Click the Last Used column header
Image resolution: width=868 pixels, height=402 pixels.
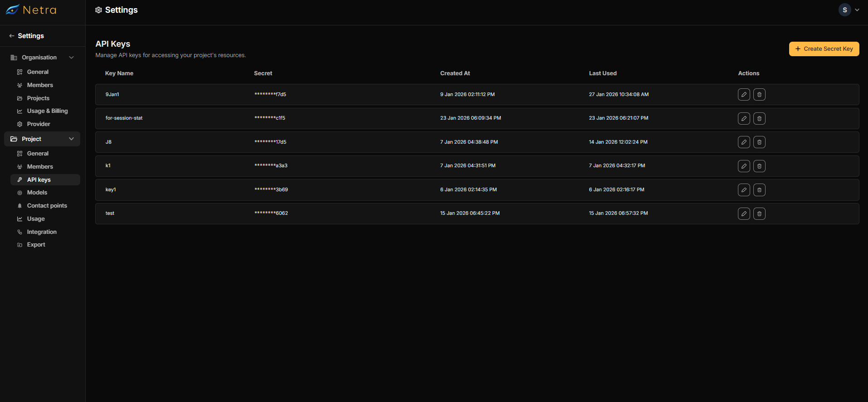603,73
